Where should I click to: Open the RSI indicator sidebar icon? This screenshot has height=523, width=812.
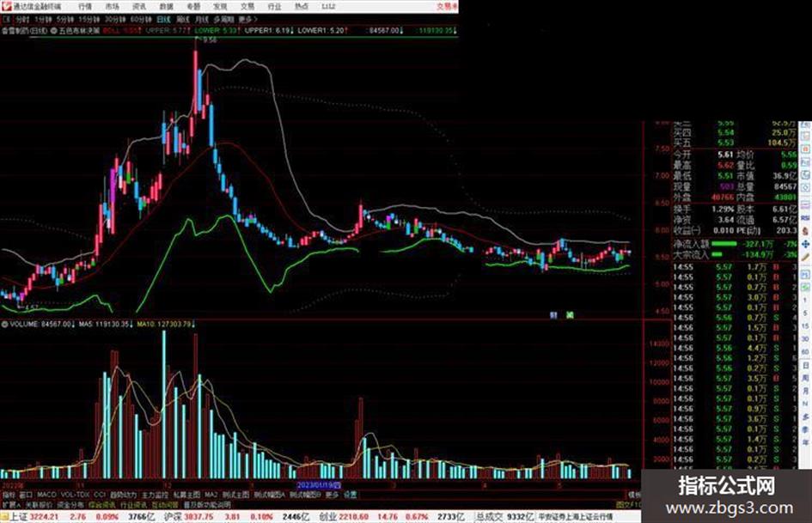(805, 217)
